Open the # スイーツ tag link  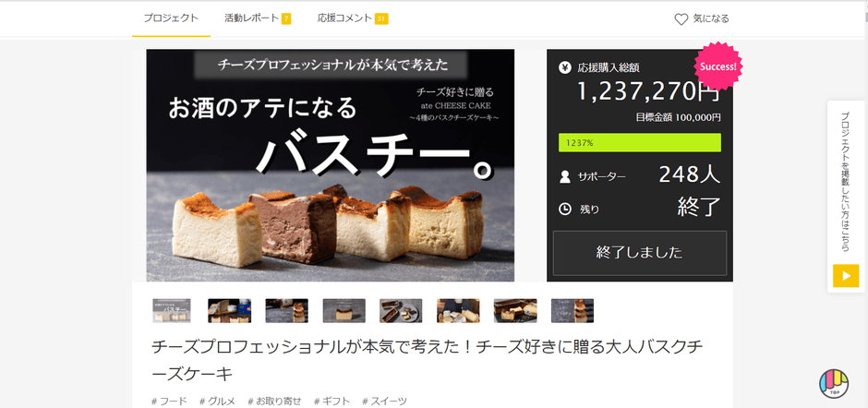[x=385, y=402]
